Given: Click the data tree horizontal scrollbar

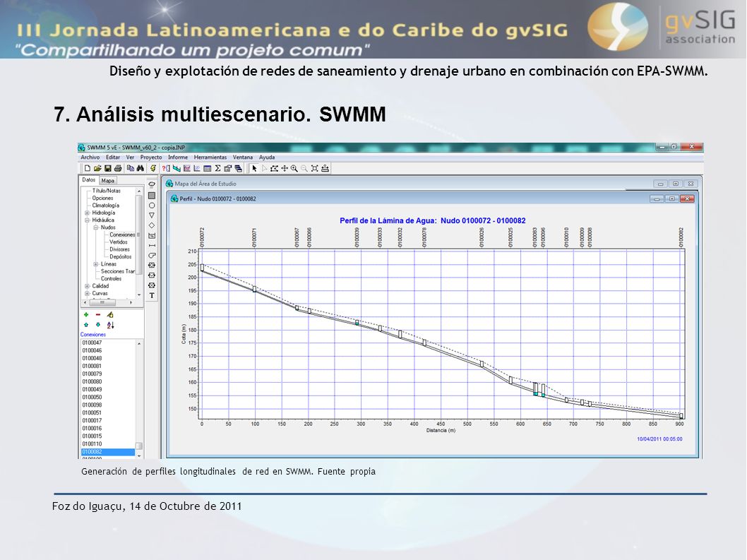Looking at the screenshot, I should [107, 303].
